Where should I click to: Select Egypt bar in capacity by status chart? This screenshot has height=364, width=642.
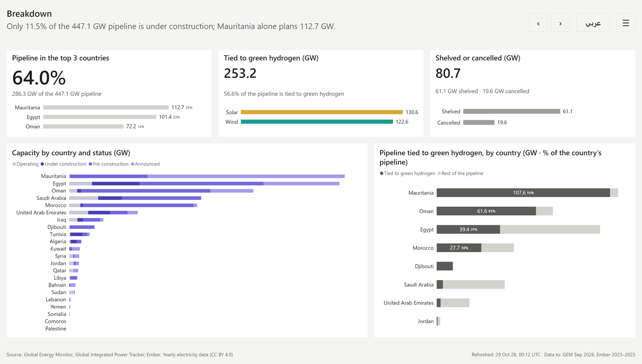(x=204, y=183)
